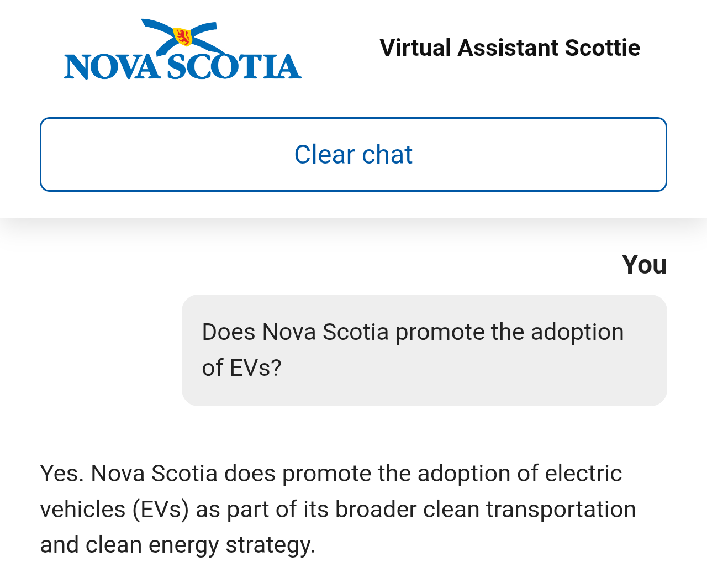
Task: Click the Nova Scotia logo
Action: (182, 50)
